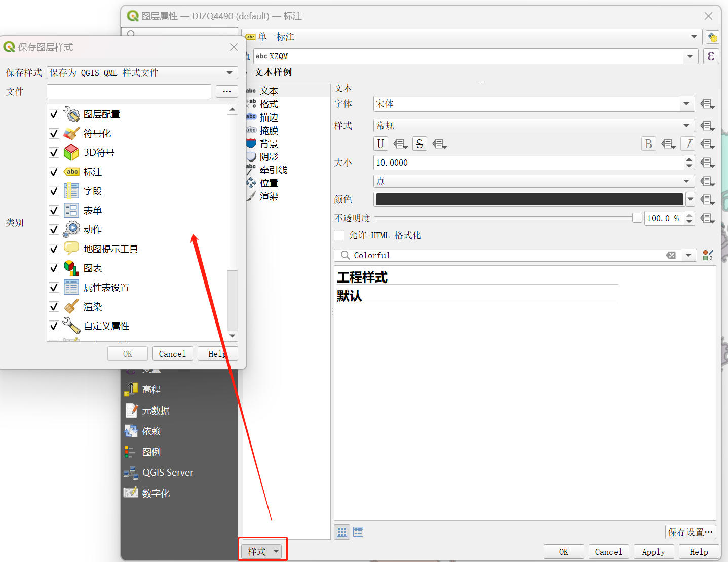Switch style list to icon view
Image resolution: width=728 pixels, height=562 pixels.
[342, 532]
